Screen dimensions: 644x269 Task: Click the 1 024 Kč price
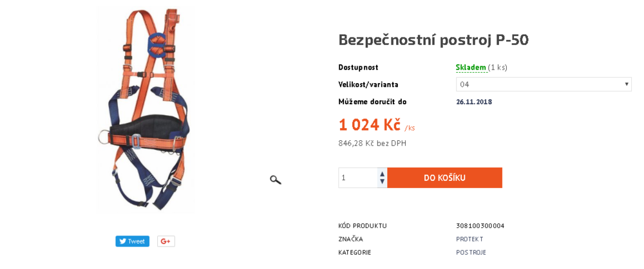point(369,124)
